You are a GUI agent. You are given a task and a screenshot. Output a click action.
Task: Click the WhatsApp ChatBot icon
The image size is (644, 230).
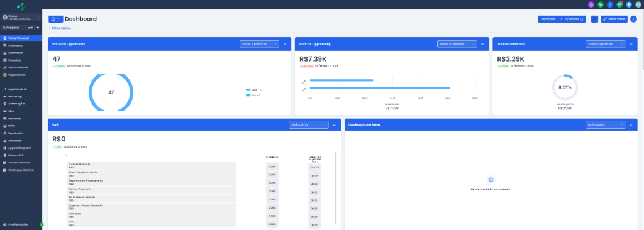pos(4,170)
